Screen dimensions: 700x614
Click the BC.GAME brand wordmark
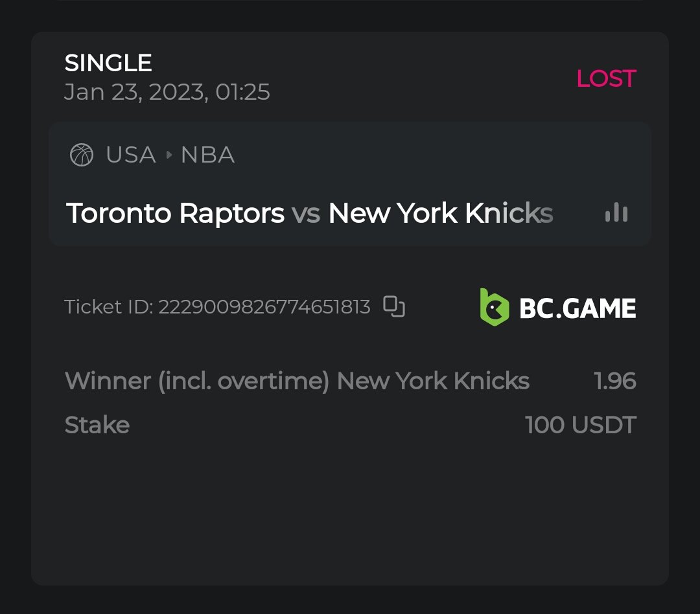click(x=577, y=308)
